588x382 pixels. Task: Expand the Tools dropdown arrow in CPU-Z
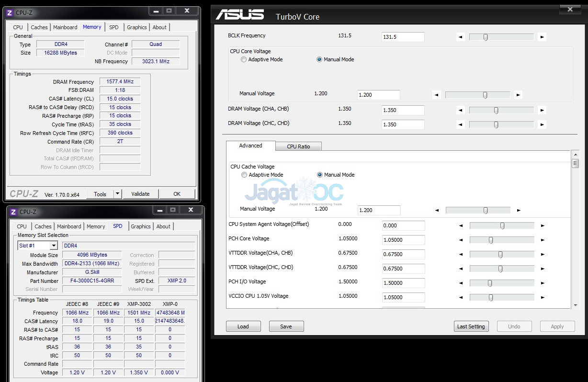click(117, 194)
